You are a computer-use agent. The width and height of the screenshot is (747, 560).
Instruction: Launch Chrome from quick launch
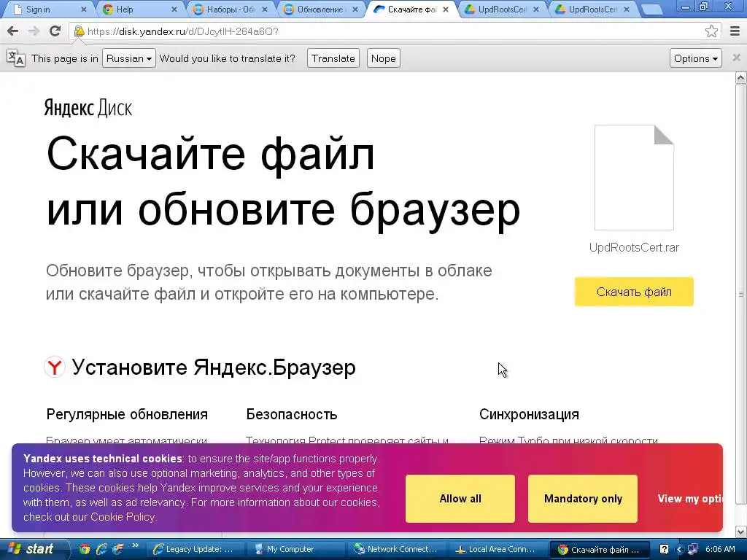[85, 549]
